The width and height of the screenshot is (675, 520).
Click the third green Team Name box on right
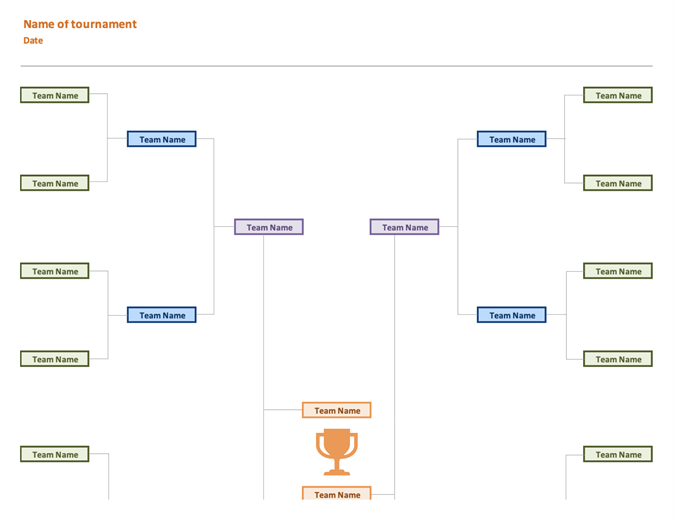pos(618,271)
